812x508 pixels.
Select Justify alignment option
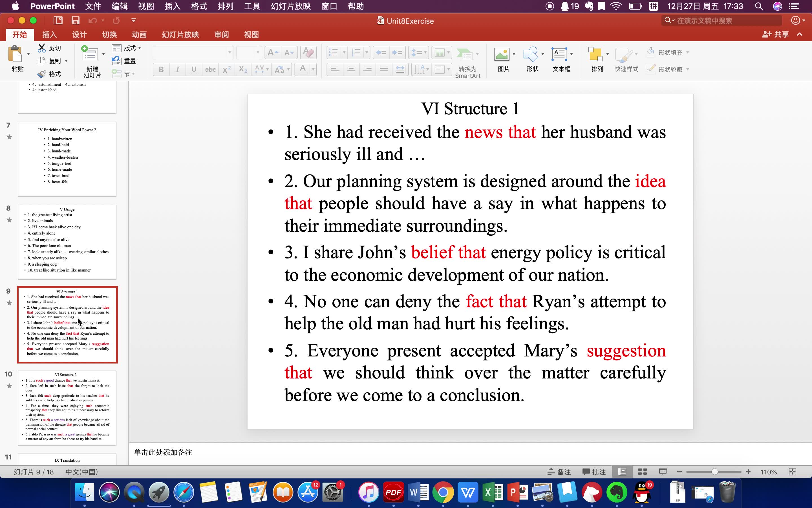tap(384, 69)
